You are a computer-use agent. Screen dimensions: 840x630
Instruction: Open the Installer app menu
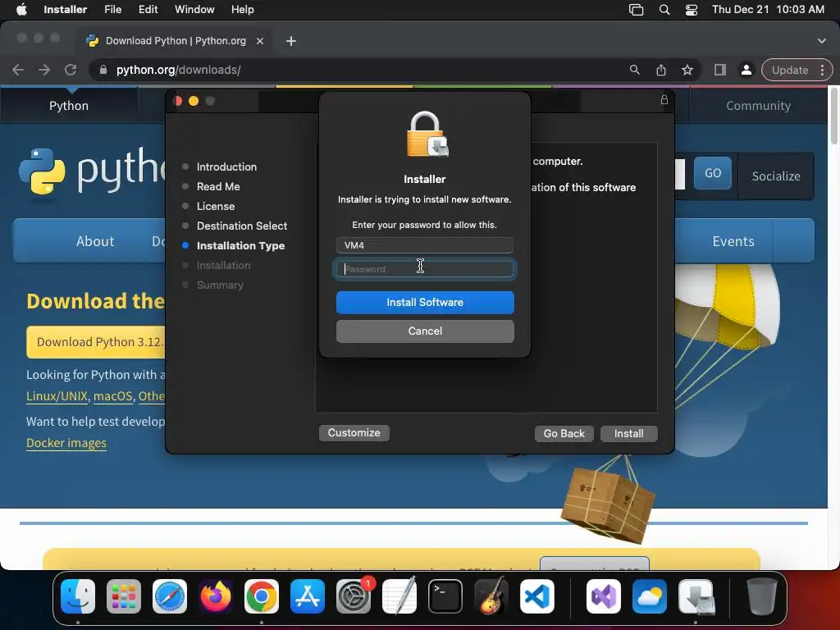pyautogui.click(x=66, y=10)
